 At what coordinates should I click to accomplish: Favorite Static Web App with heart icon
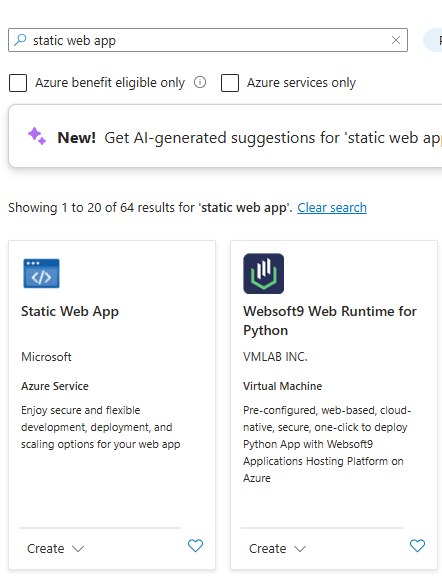click(195, 546)
